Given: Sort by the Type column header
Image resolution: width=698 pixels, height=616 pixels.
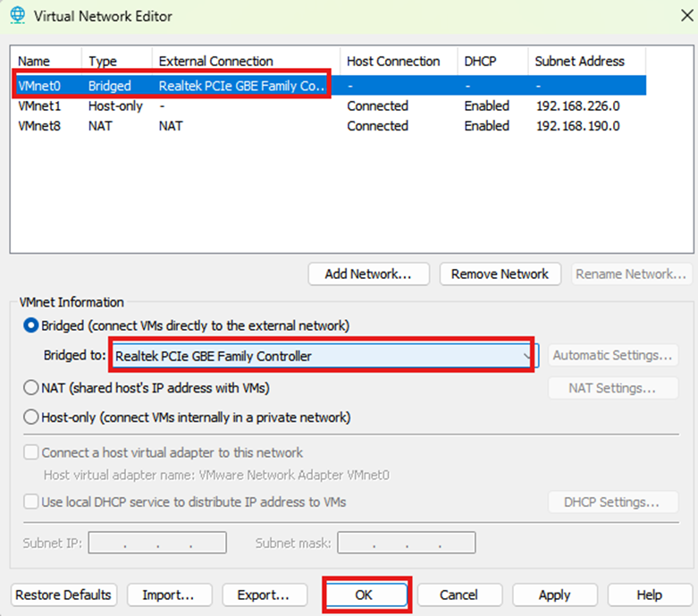Looking at the screenshot, I should click(117, 61).
